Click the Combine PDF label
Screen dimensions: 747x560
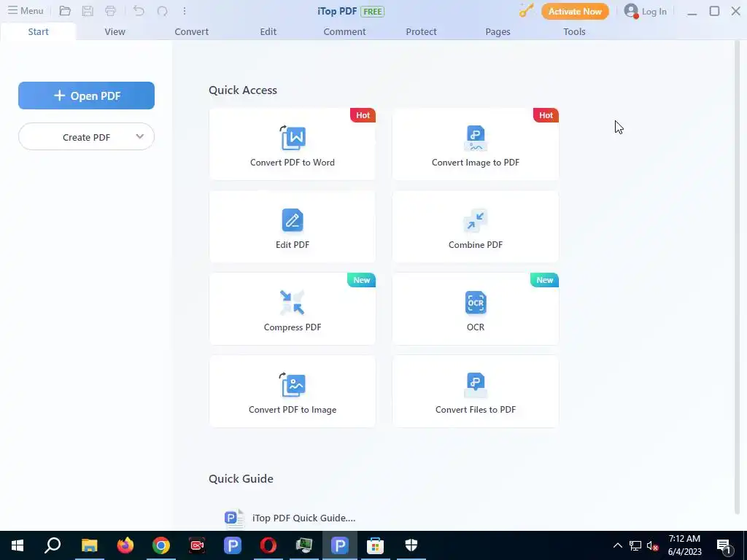(x=476, y=245)
